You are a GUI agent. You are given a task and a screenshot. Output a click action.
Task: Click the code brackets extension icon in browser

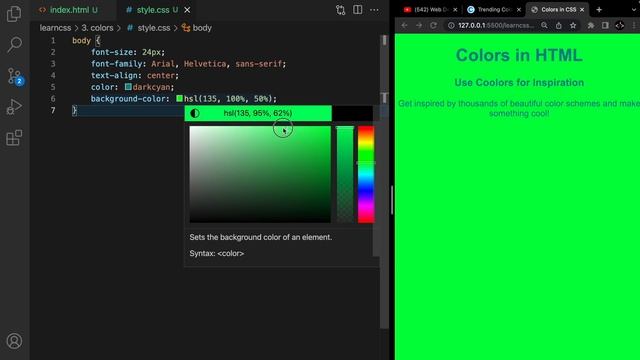[x=620, y=25]
